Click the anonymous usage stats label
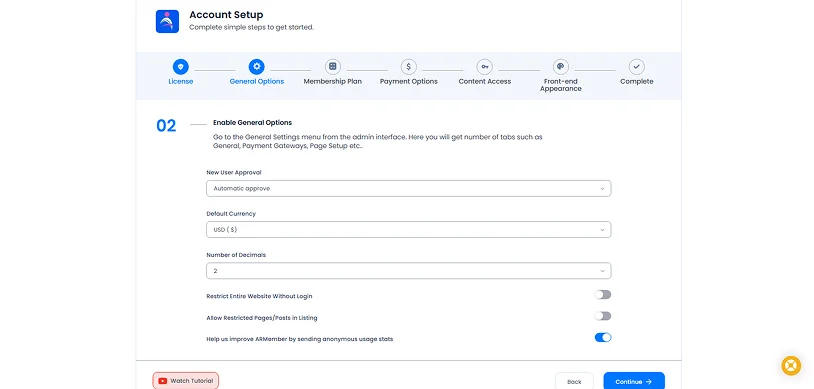This screenshot has width=814, height=389. click(300, 339)
